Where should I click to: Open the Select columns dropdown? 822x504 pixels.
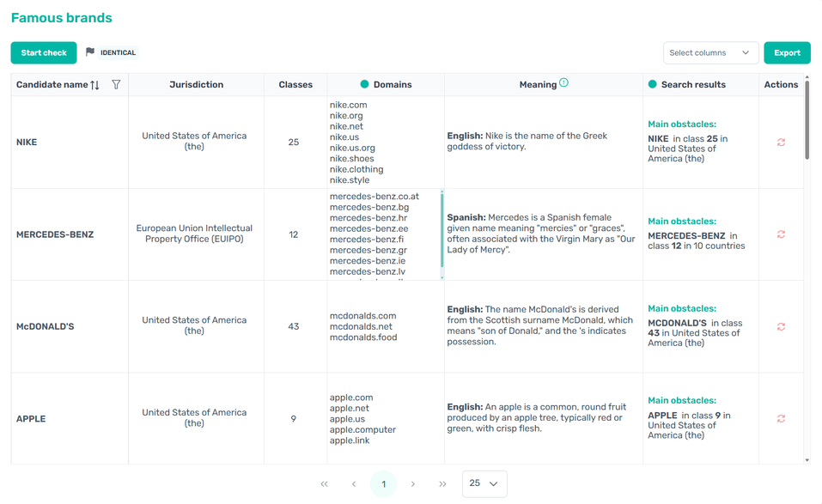point(710,53)
